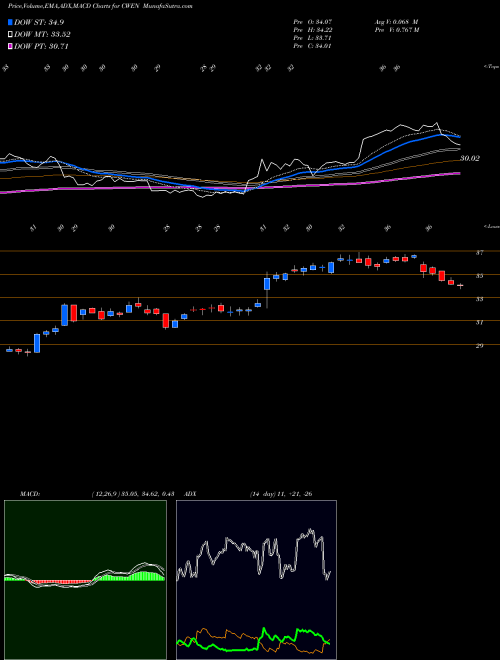Click the magenta DOW PT legend swatch
The image size is (500, 660).
pos(10,46)
